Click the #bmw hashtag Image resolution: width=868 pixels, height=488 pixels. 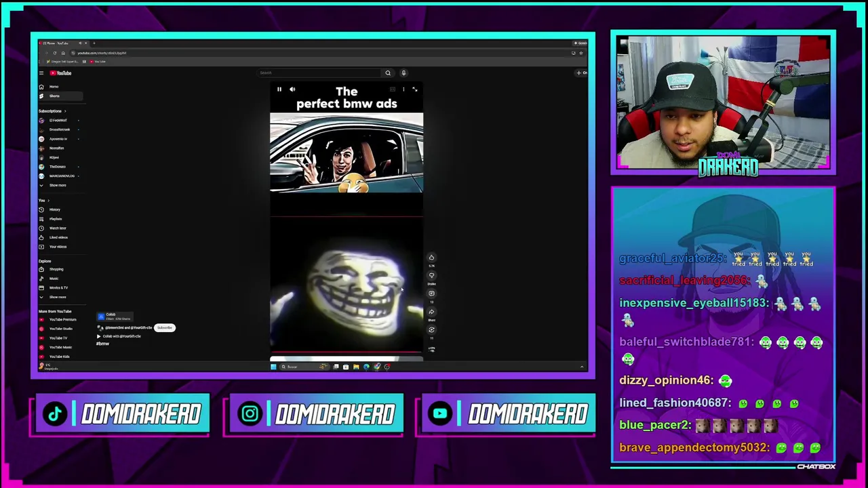point(102,344)
